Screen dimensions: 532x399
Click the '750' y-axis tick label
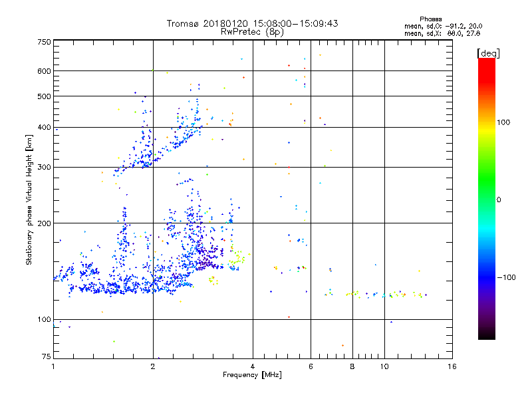[x=44, y=42]
